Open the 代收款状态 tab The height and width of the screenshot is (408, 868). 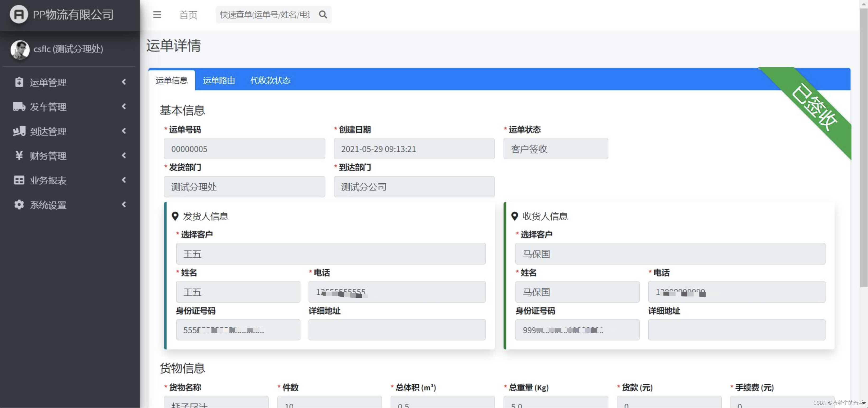click(270, 81)
